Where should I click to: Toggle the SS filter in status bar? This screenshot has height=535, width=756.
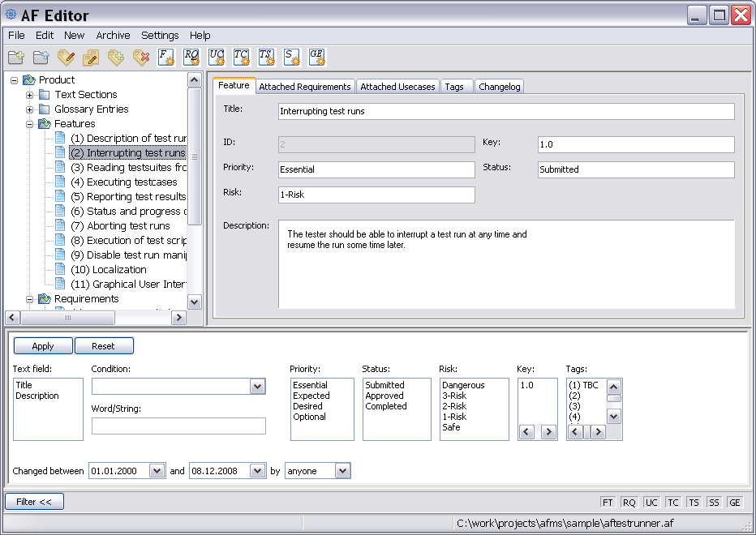pyautogui.click(x=714, y=503)
